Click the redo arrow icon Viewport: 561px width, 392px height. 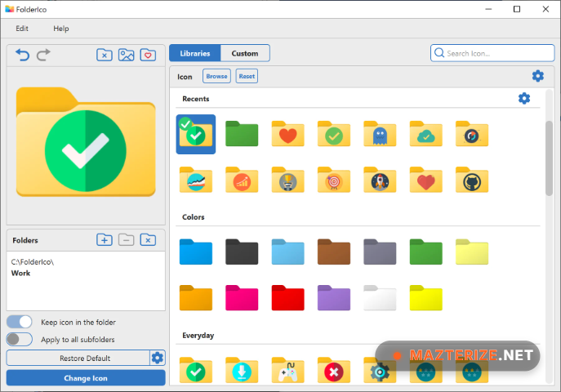tap(43, 55)
